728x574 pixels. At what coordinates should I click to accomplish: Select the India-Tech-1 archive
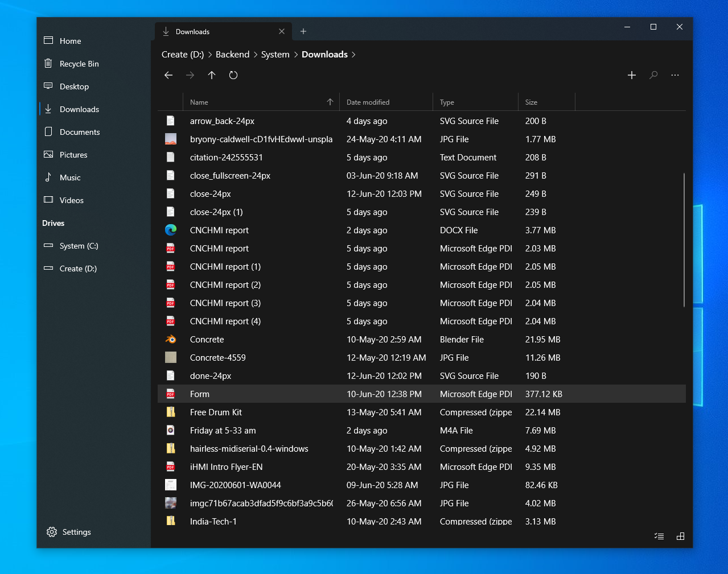(x=422, y=520)
